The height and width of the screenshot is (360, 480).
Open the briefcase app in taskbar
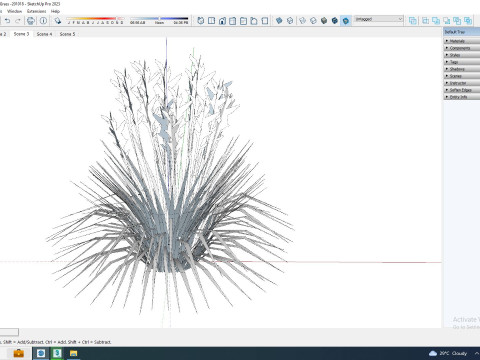pos(18,353)
